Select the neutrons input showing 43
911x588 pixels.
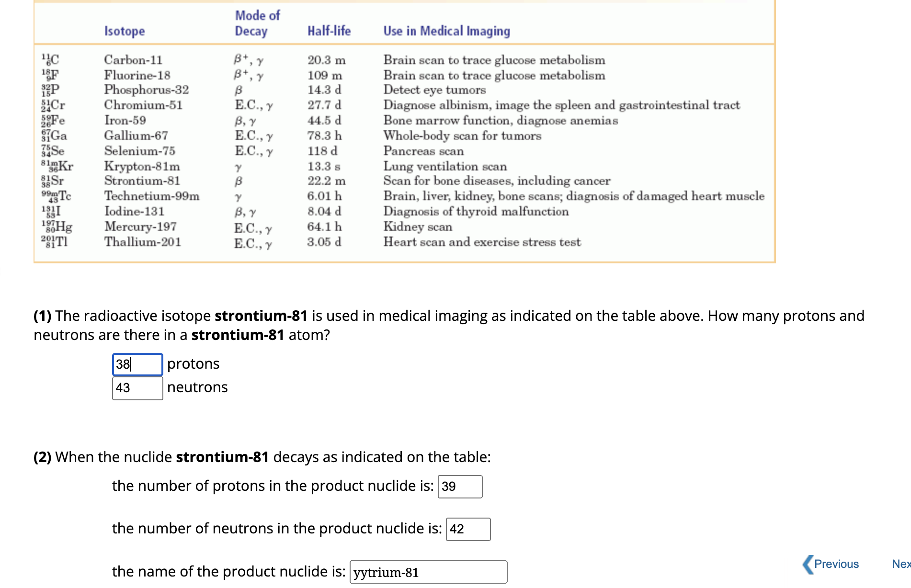(x=137, y=388)
